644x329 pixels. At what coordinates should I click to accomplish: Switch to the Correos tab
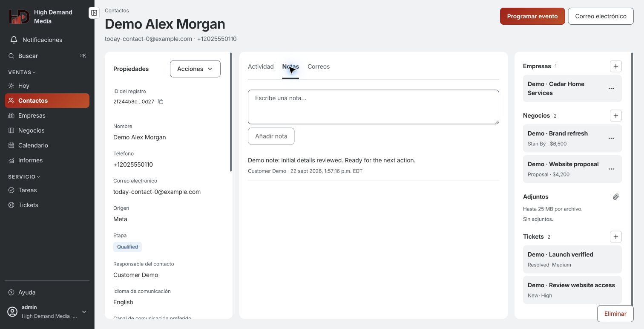click(x=319, y=66)
